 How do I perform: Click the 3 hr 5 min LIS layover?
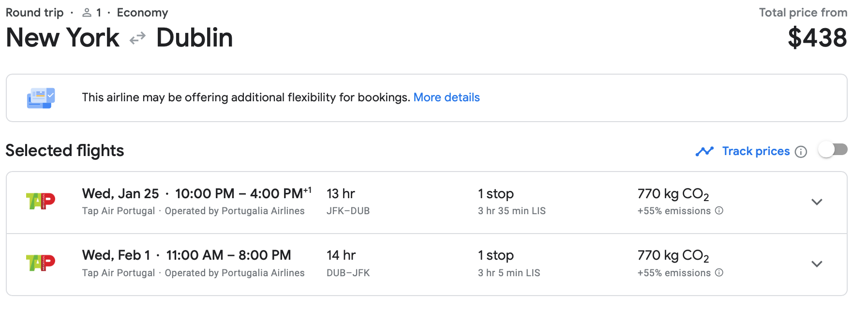[509, 273]
